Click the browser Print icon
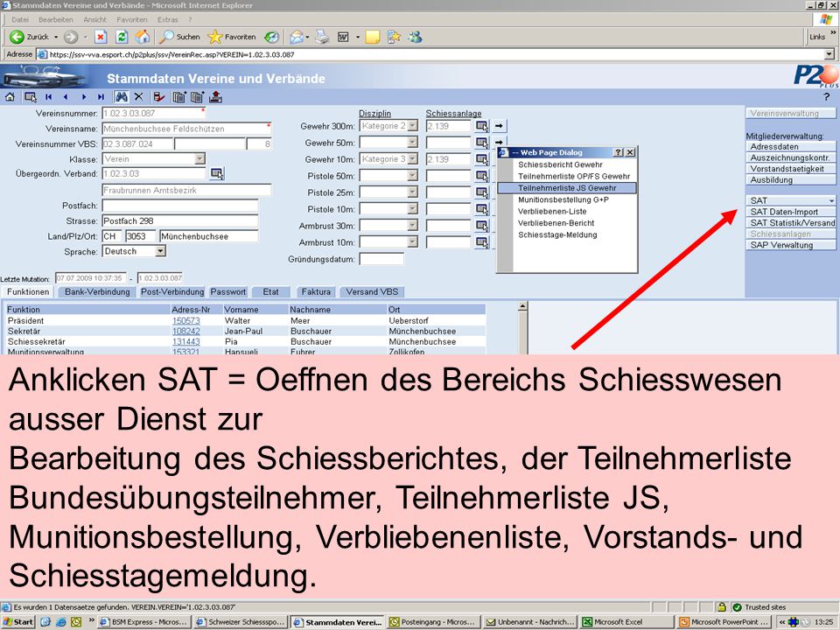 [322, 37]
